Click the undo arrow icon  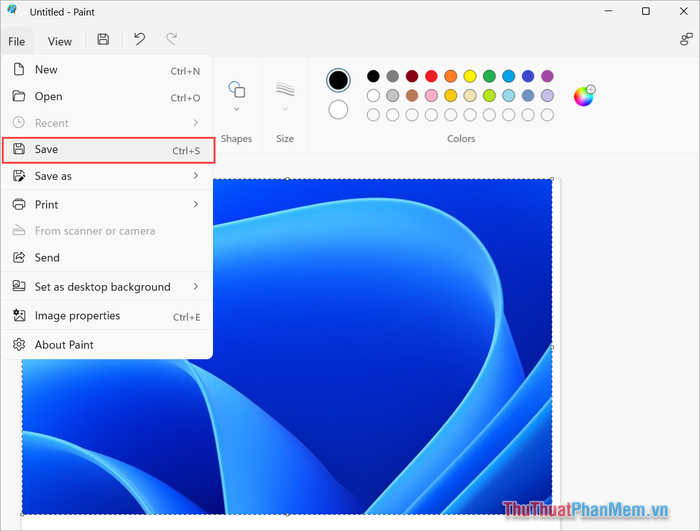tap(139, 39)
